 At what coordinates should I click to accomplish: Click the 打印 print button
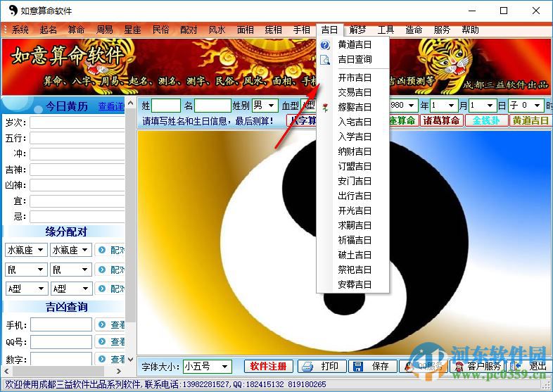point(322,367)
